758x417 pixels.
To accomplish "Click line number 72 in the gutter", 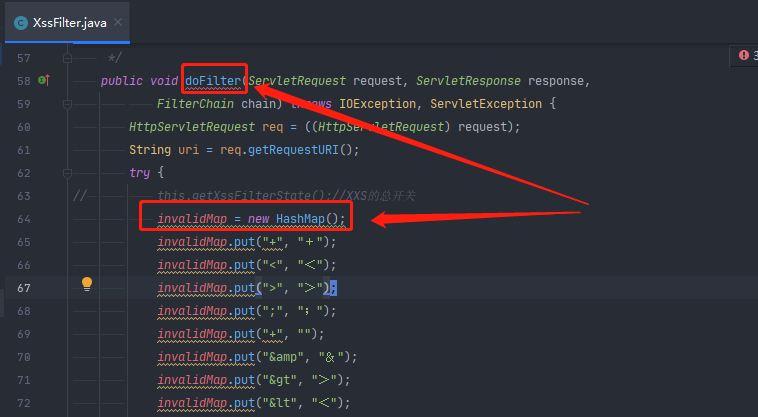I will [x=24, y=403].
